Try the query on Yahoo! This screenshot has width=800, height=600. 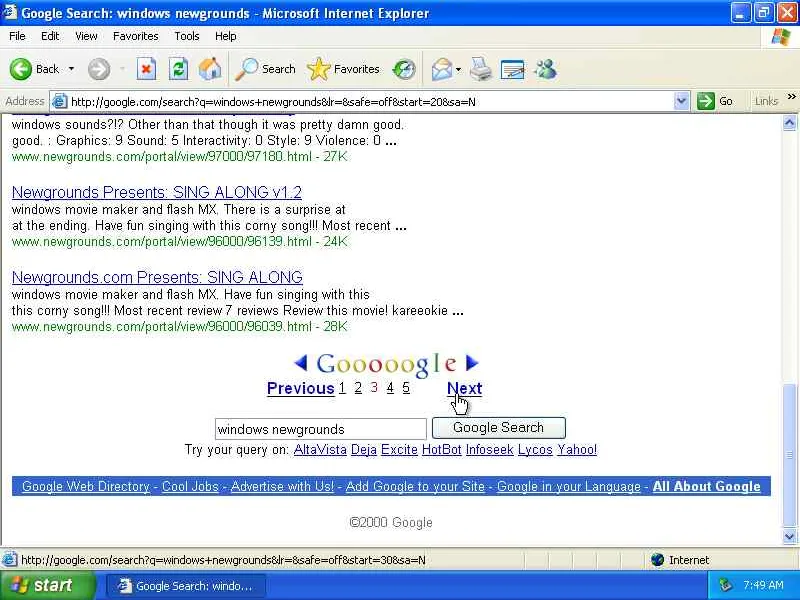click(577, 449)
